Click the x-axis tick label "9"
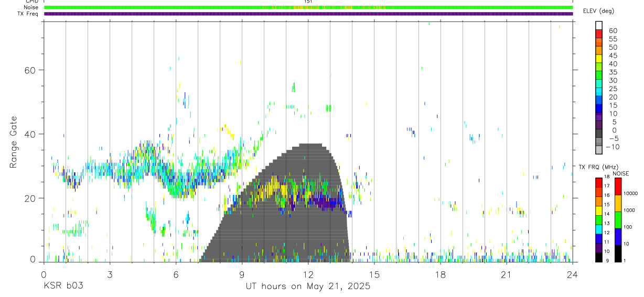Image resolution: width=644 pixels, height=297 pixels. (x=242, y=274)
